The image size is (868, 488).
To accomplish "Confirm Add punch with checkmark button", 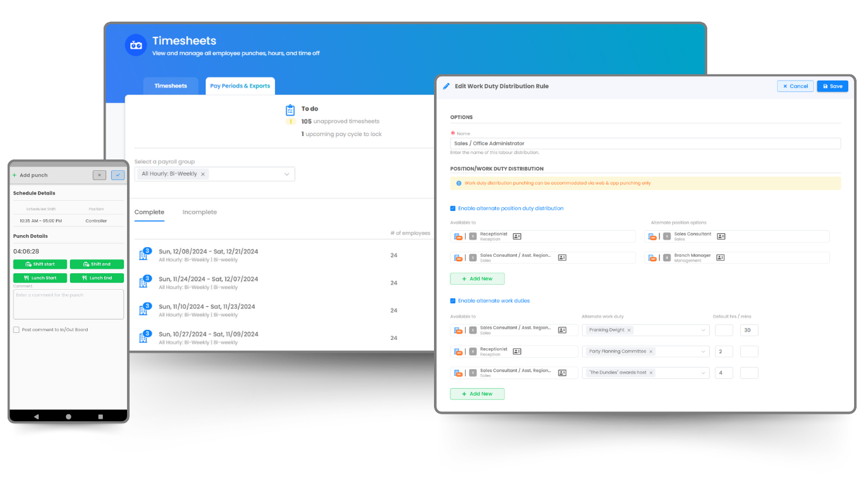I will click(118, 175).
